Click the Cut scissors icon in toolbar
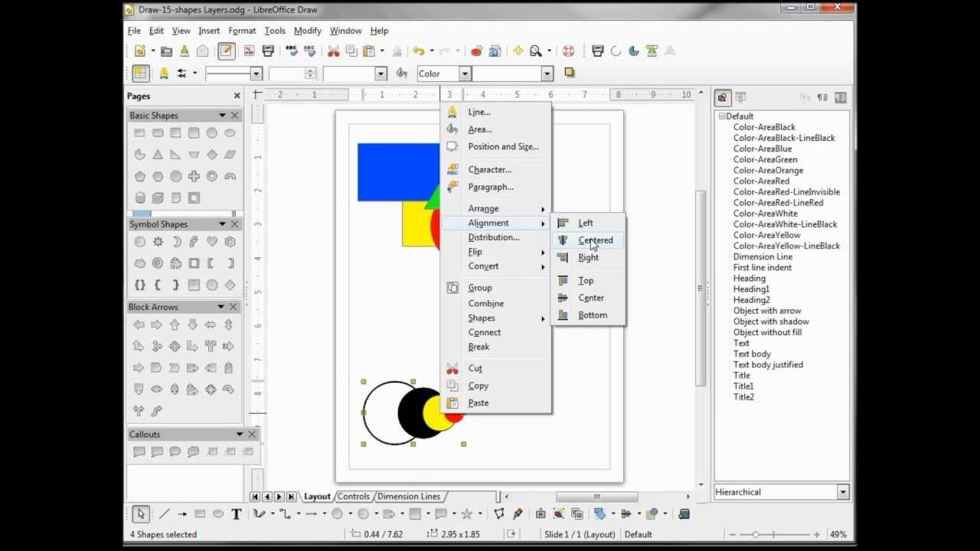 pyautogui.click(x=333, y=51)
